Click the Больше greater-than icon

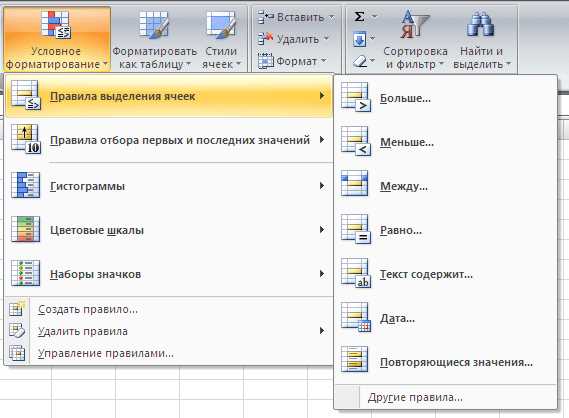click(x=356, y=97)
